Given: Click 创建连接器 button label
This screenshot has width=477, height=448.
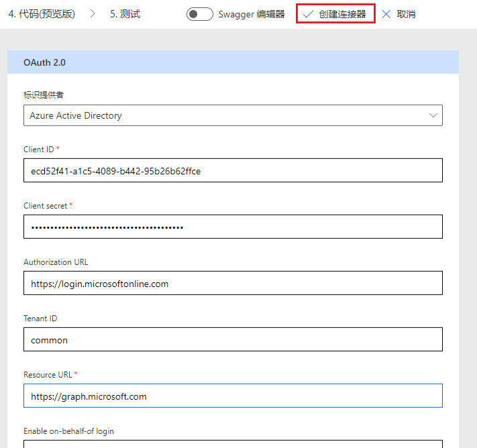Looking at the screenshot, I should point(342,14).
